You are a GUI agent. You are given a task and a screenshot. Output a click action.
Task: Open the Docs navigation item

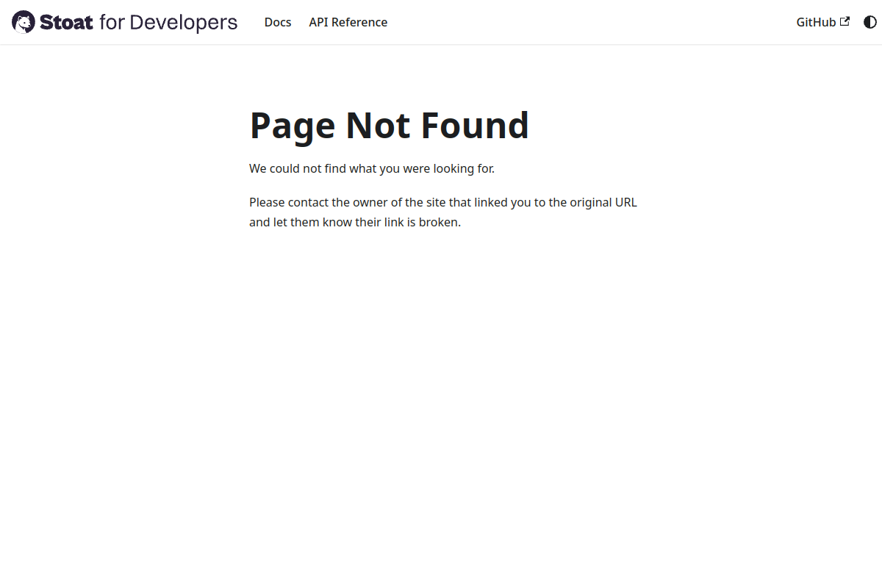(278, 22)
